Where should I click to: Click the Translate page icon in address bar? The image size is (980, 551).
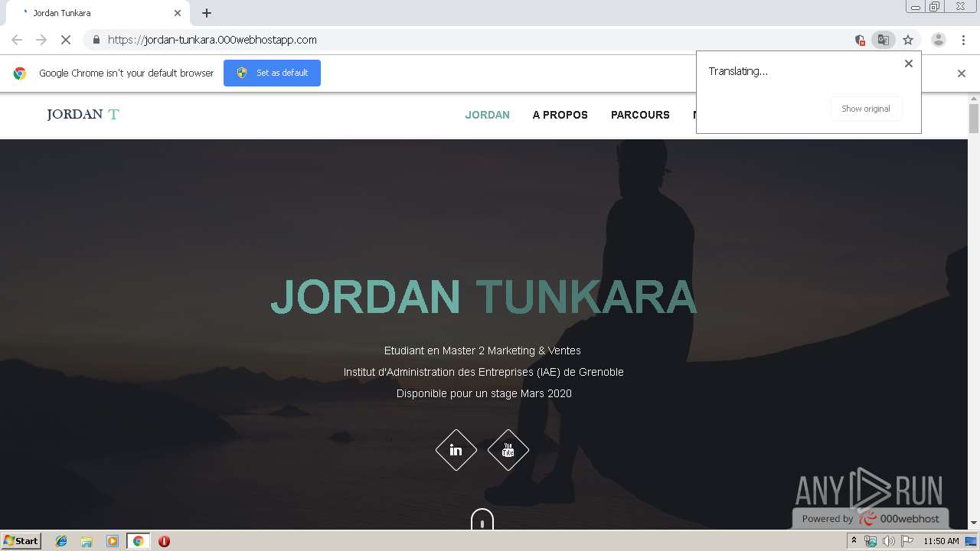[883, 40]
